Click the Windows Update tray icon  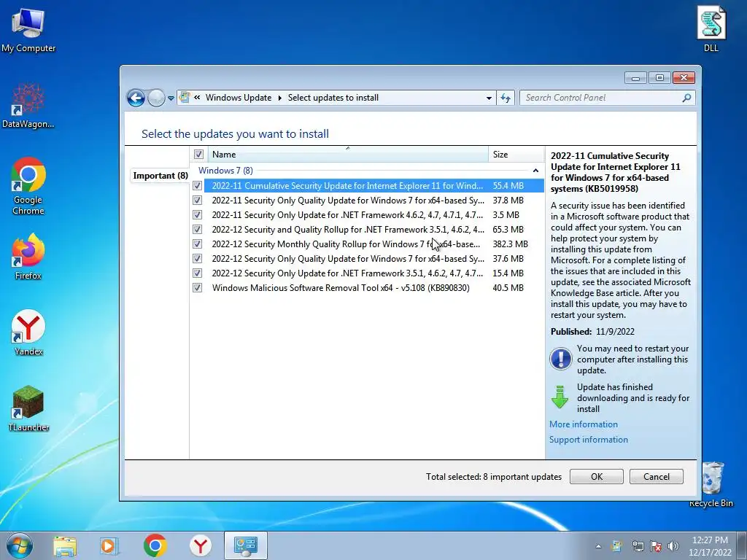click(616, 546)
